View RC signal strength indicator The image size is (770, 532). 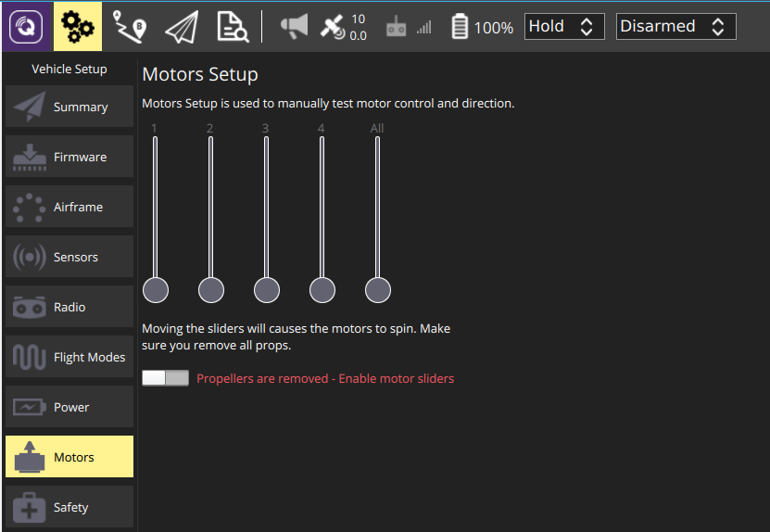[x=409, y=27]
